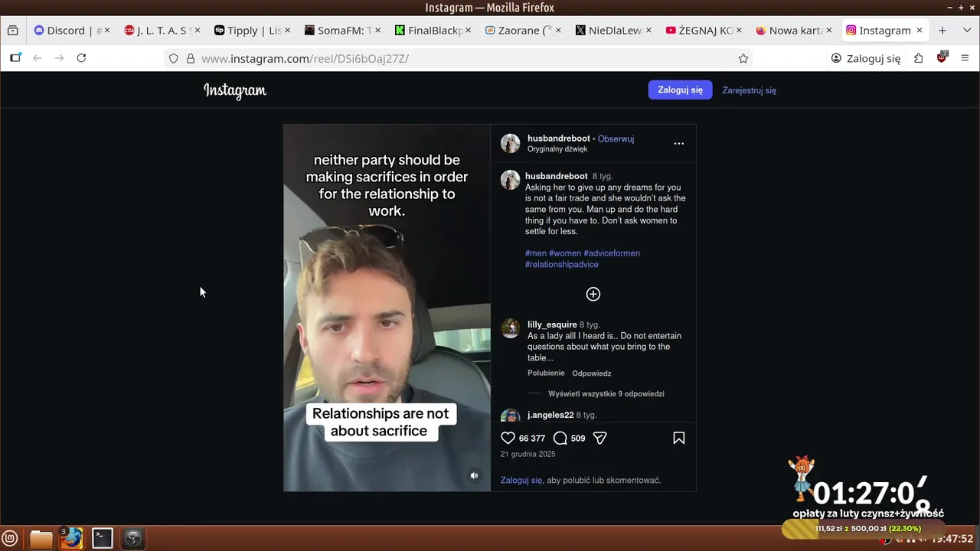Like the reel with heart icon
This screenshot has height=551, width=980.
point(508,438)
